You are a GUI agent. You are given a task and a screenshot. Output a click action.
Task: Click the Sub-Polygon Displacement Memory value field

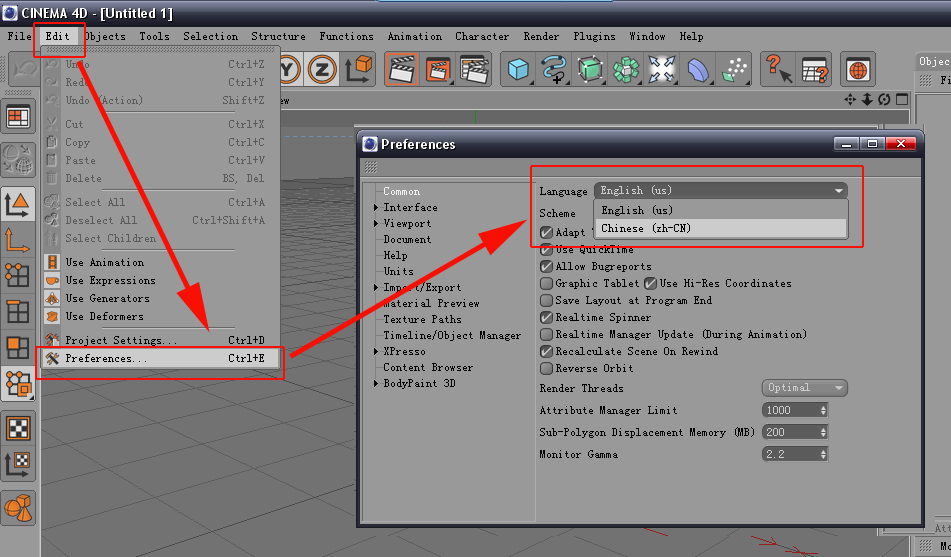pyautogui.click(x=791, y=432)
